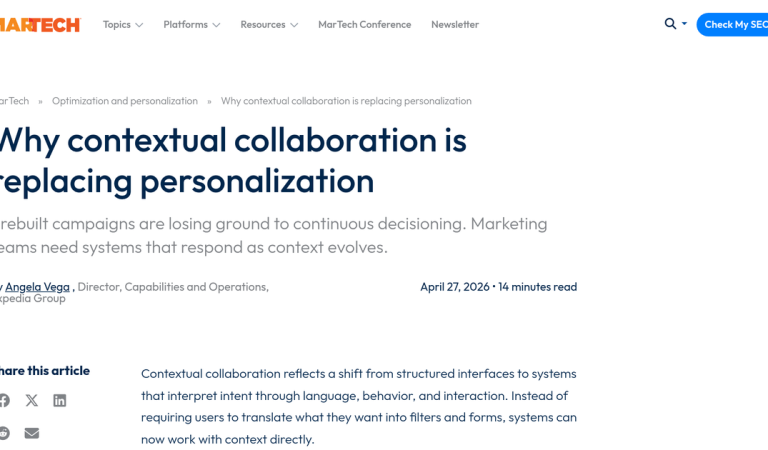The width and height of the screenshot is (768, 450).
Task: Expand the Topics chevron
Action: click(139, 25)
